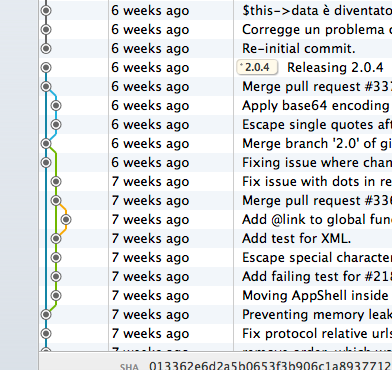Click graph node of Releasing 2.0.4 commit
Viewport: 392px width, 370px height.
click(46, 68)
